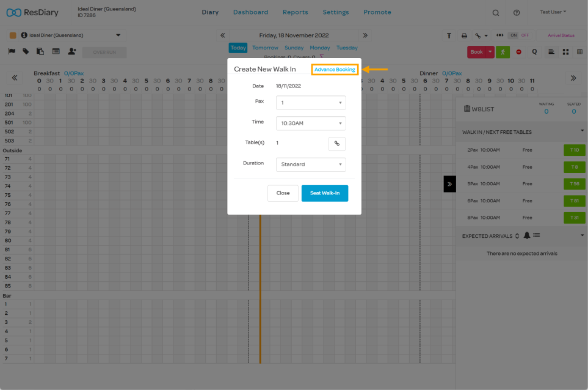Viewport: 588px width, 390px height.
Task: Switch the diary toggle to OFF
Action: [524, 35]
